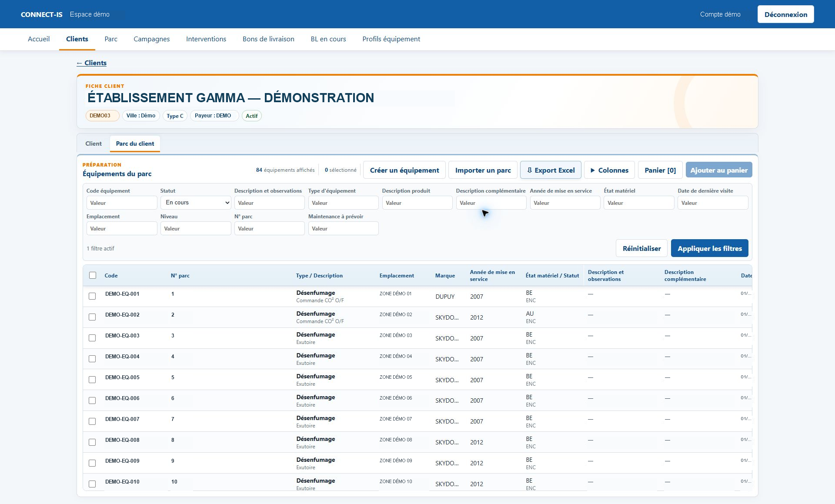This screenshot has width=835, height=504.
Task: Click the CONNECT-IS logo text
Action: [42, 14]
